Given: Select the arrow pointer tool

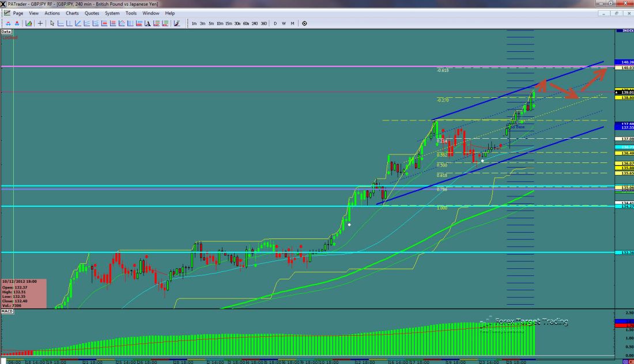Looking at the screenshot, I should click(x=52, y=24).
